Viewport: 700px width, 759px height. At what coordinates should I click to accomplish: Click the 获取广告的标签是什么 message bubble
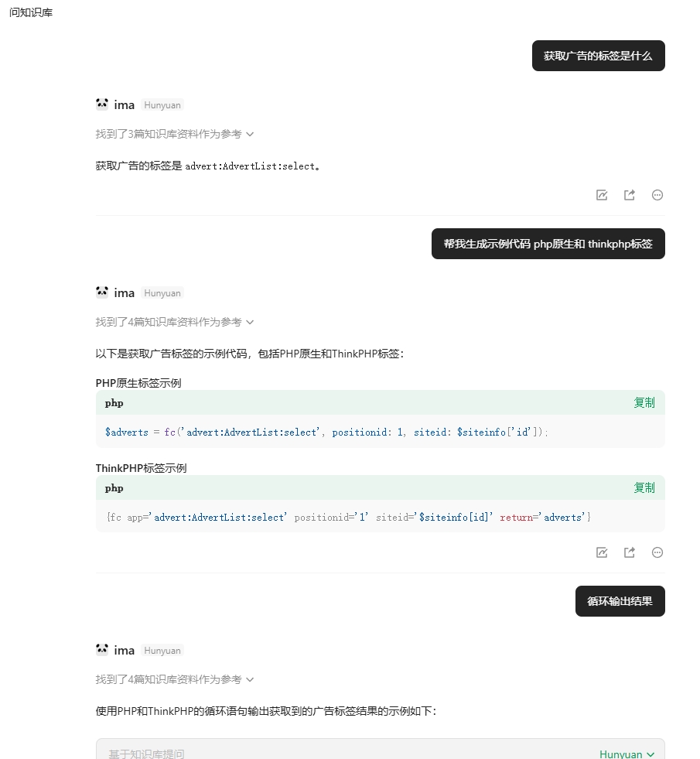click(599, 56)
